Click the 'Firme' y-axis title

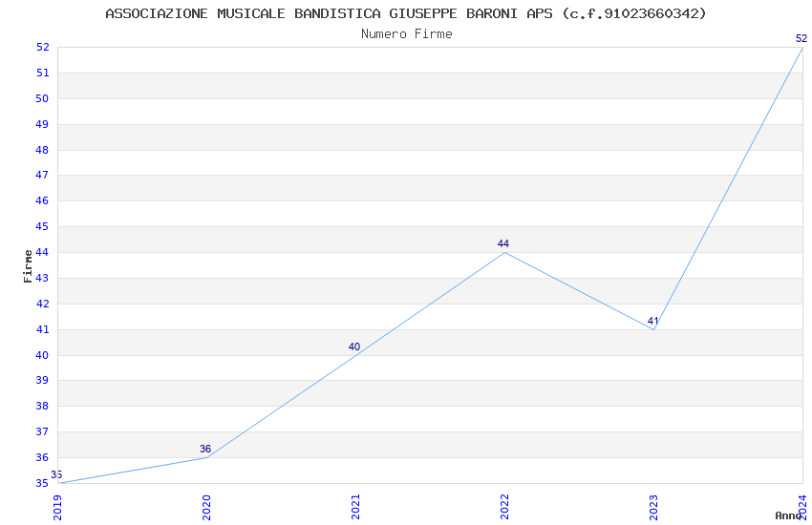(28, 266)
